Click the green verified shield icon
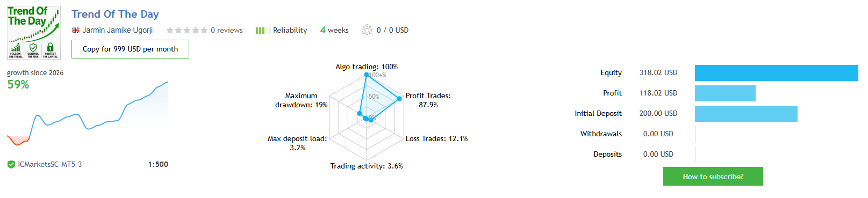The image size is (868, 198). click(x=11, y=165)
